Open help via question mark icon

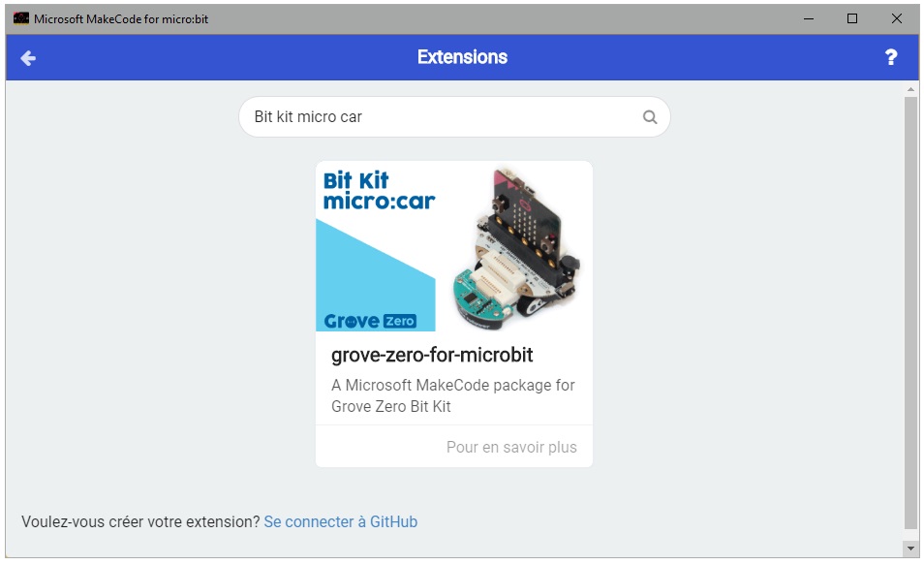[890, 57]
